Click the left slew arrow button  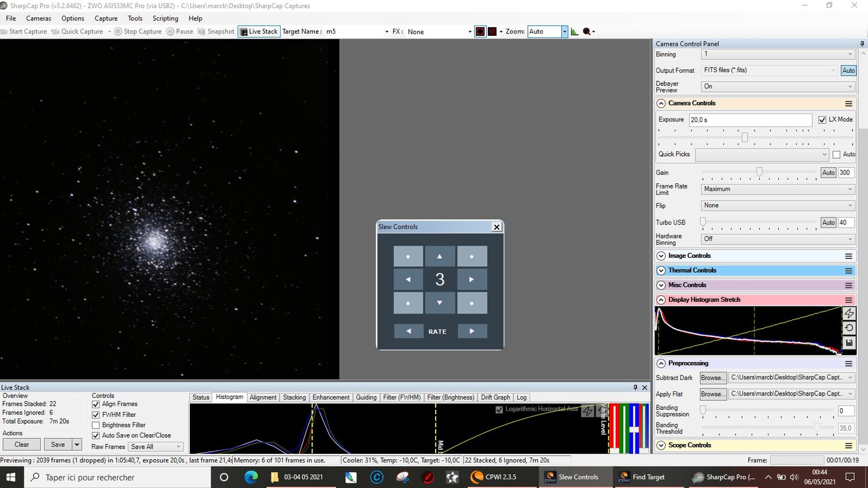(408, 279)
